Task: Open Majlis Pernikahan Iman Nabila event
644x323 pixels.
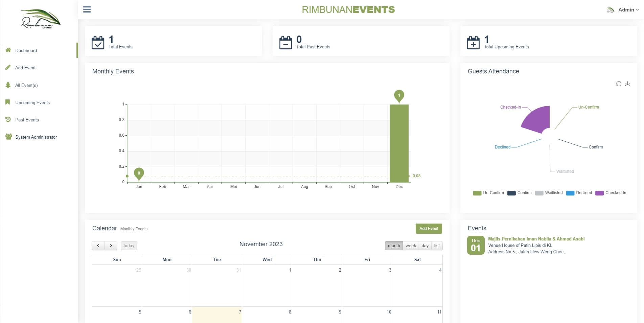Action: pyautogui.click(x=536, y=239)
